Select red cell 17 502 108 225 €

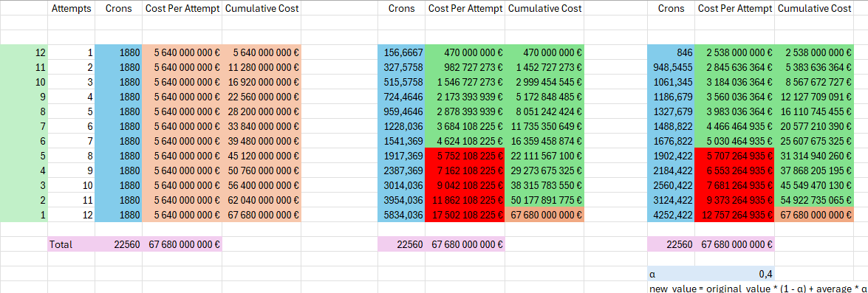pos(465,215)
